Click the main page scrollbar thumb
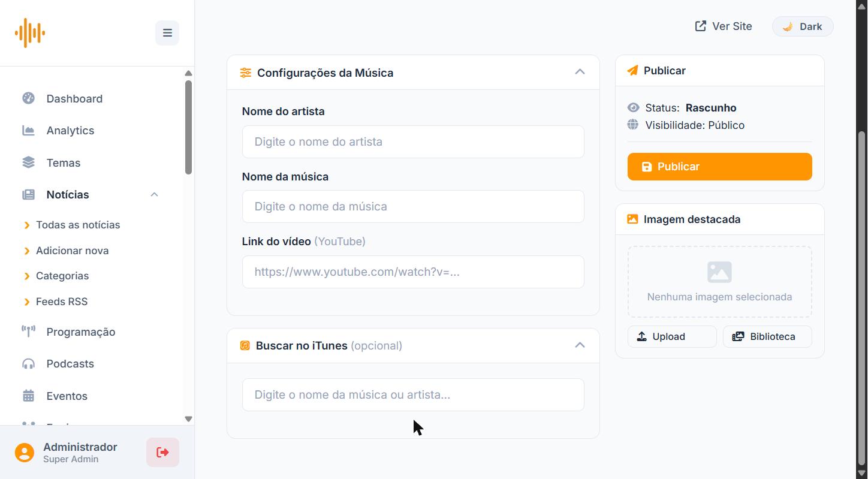This screenshot has width=868, height=479. (862, 298)
